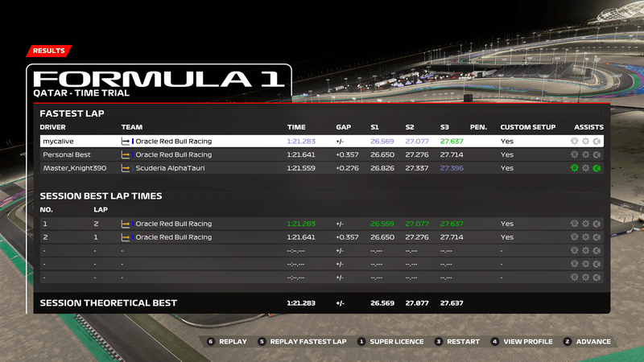644x362 pixels.
Task: Click the S1 column header
Action: (374, 127)
